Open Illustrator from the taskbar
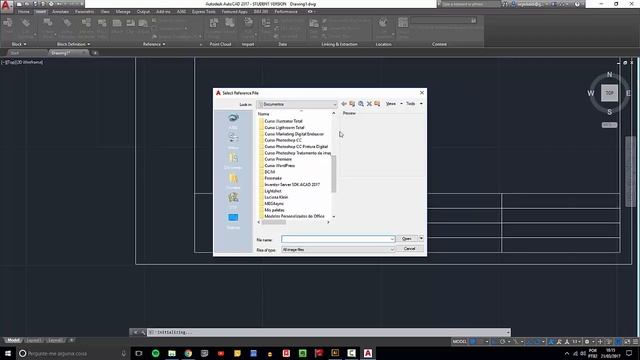The width and height of the screenshot is (640, 360). pos(335,353)
